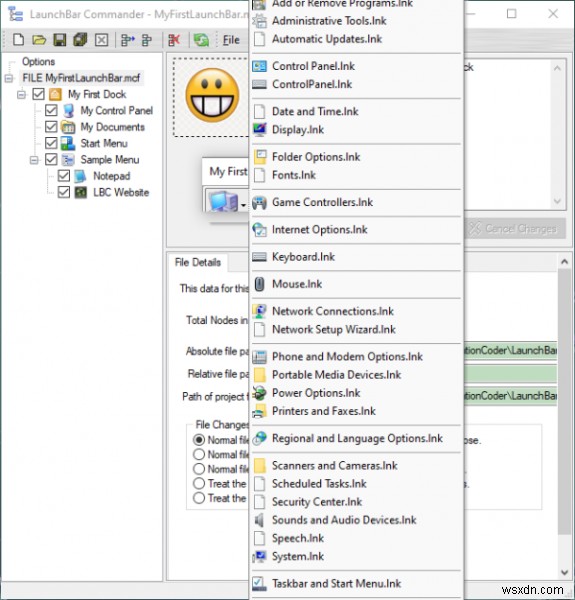
Task: Click the System.lnk computer icon
Action: [259, 556]
